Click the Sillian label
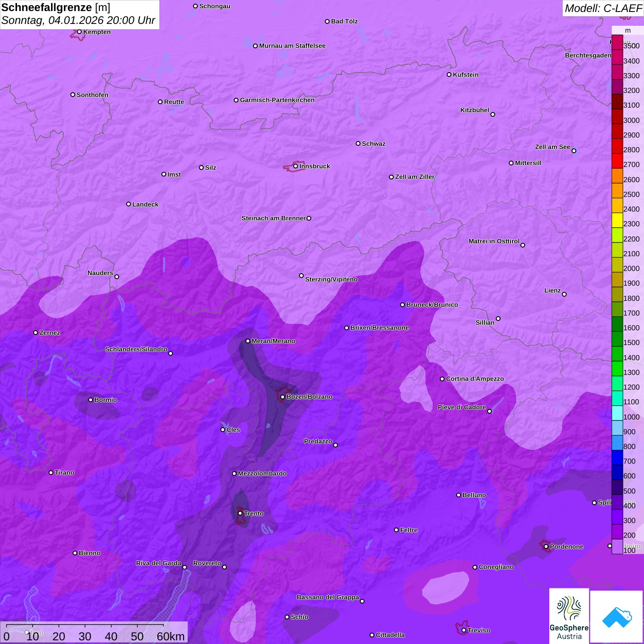The height and width of the screenshot is (644, 644). click(485, 322)
